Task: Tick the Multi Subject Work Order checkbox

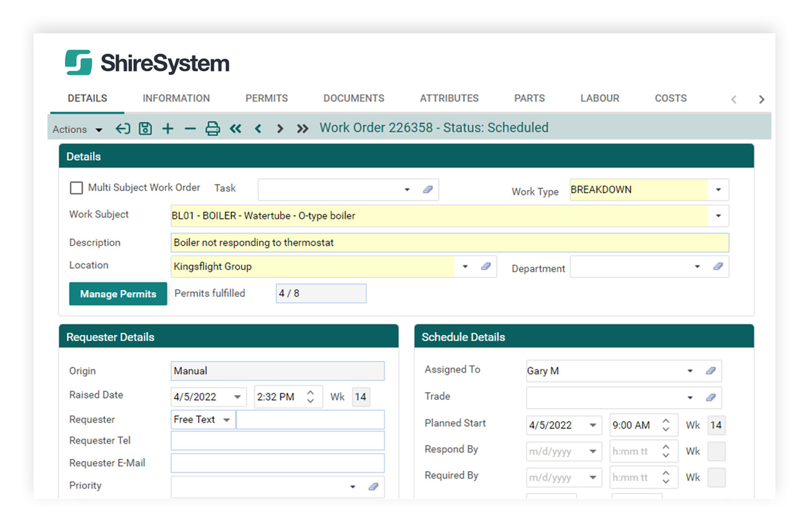Action: point(76,188)
